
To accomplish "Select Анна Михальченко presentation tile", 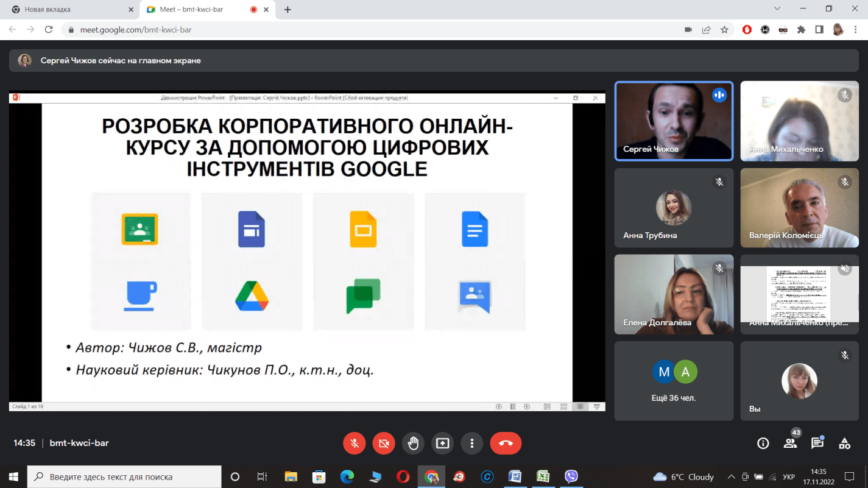I will [x=799, y=294].
